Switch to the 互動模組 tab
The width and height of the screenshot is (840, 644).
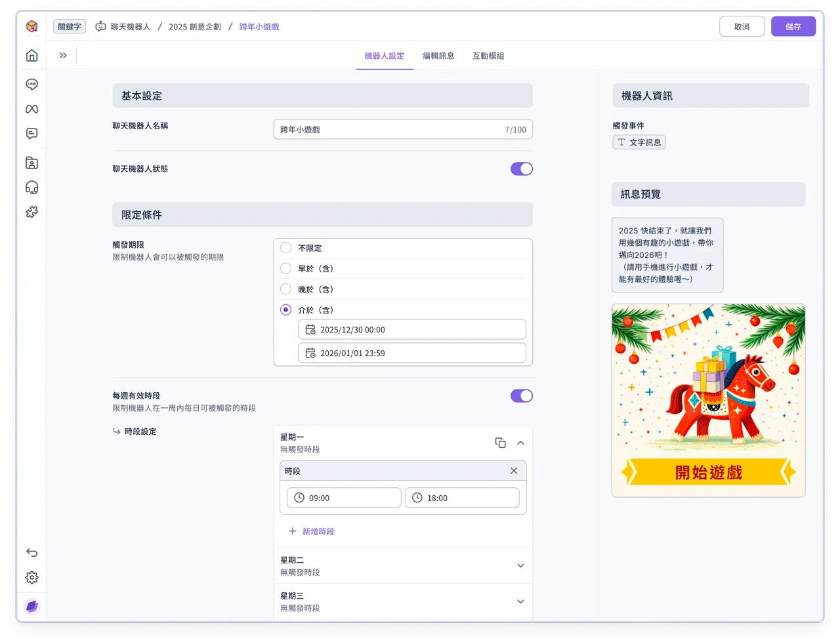coord(488,56)
